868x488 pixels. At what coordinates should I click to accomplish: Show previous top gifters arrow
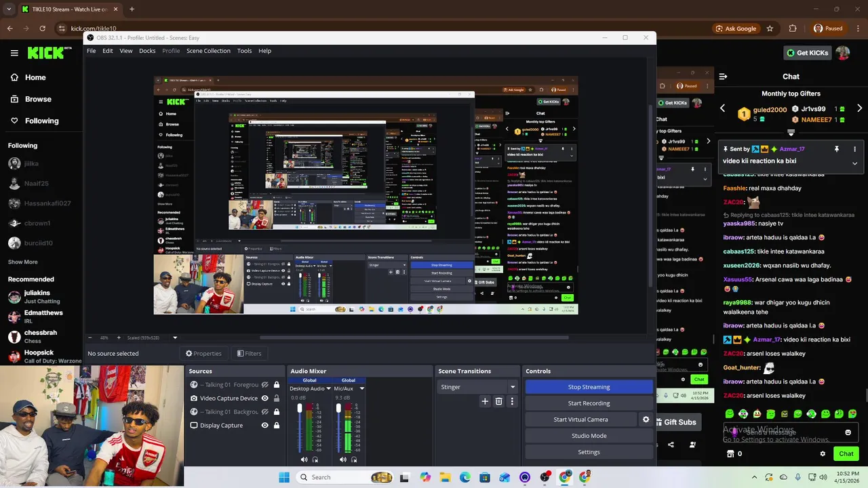[722, 108]
